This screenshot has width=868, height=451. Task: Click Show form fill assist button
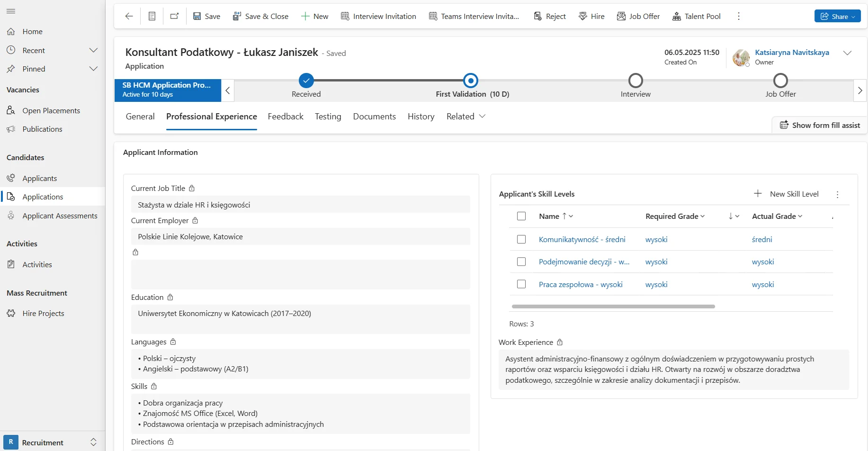click(820, 125)
